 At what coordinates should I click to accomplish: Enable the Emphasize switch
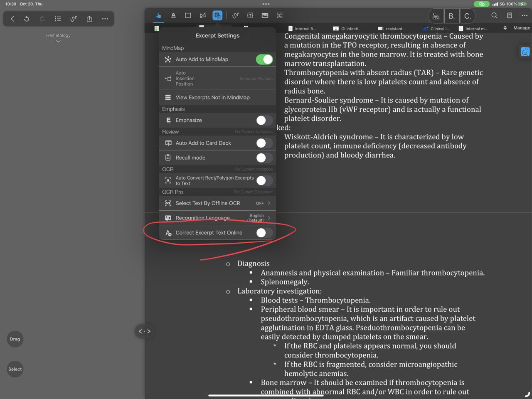[264, 120]
